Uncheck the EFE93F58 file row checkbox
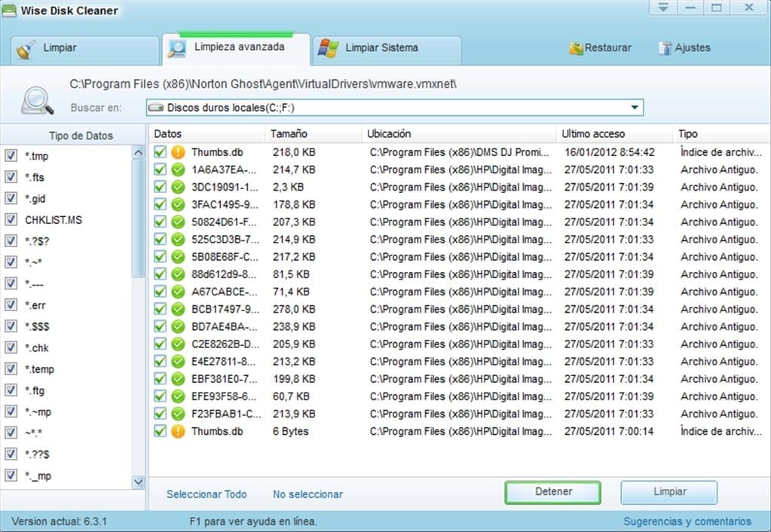 point(161,396)
